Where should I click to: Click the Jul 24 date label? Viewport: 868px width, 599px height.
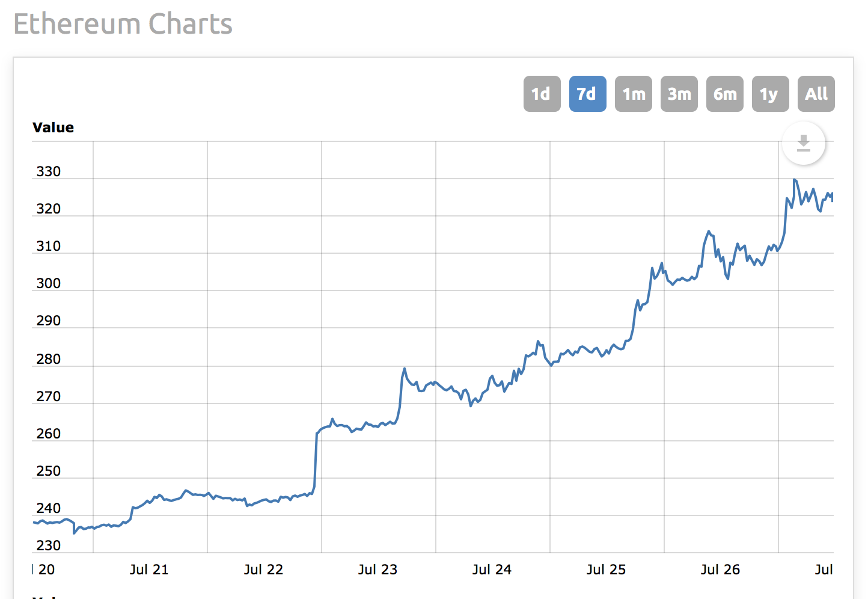tap(492, 570)
